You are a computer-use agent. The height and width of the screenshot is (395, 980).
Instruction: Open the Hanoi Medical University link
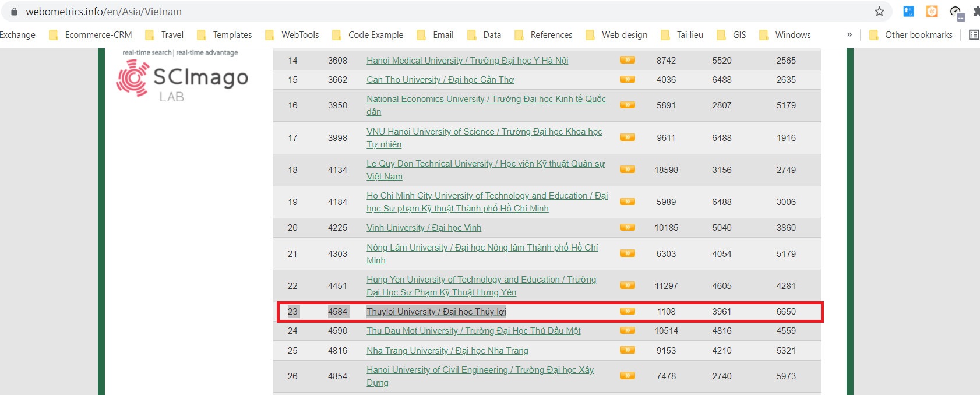pos(467,61)
